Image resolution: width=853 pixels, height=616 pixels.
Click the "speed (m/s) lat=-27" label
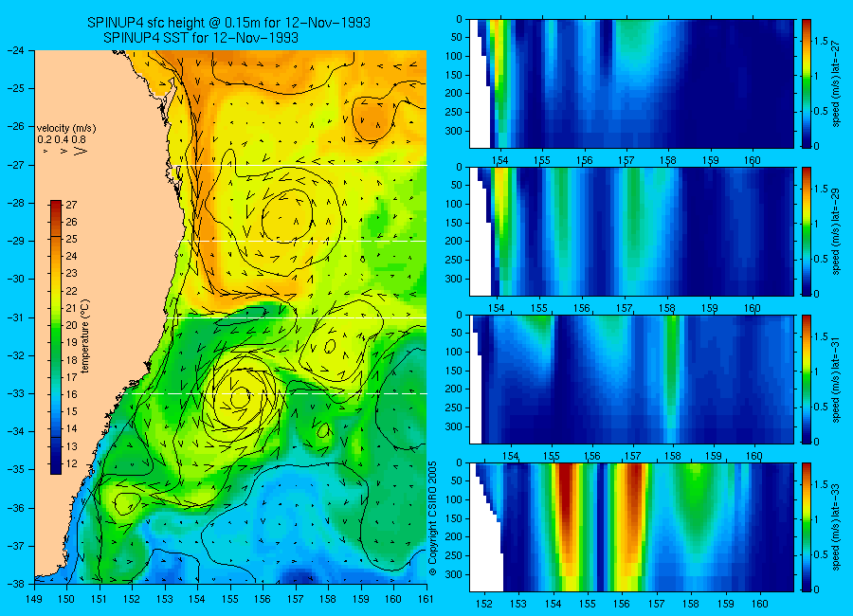coord(836,83)
